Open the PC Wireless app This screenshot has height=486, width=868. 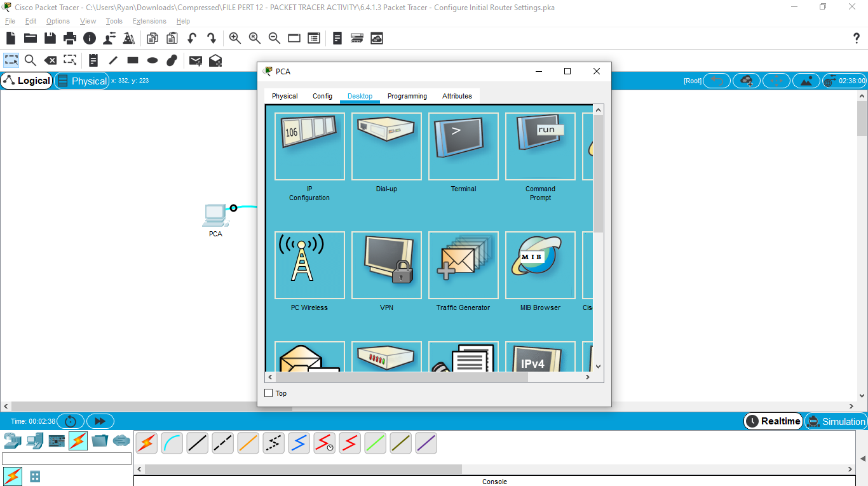pyautogui.click(x=309, y=265)
